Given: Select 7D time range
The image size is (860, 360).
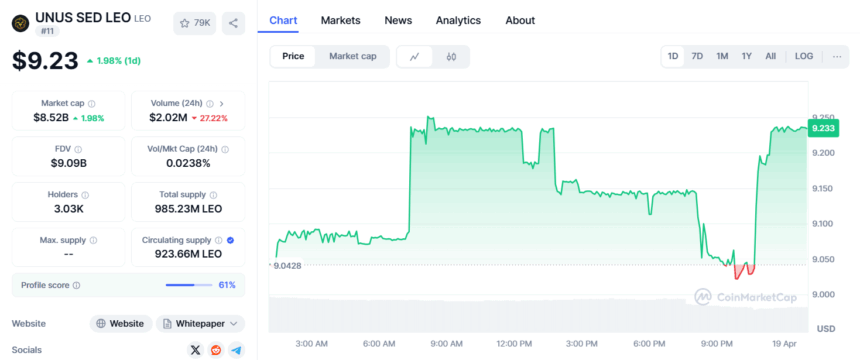Looking at the screenshot, I should [697, 57].
